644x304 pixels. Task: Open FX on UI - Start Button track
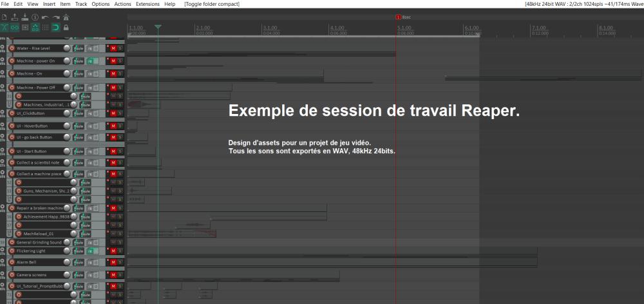tap(90, 151)
